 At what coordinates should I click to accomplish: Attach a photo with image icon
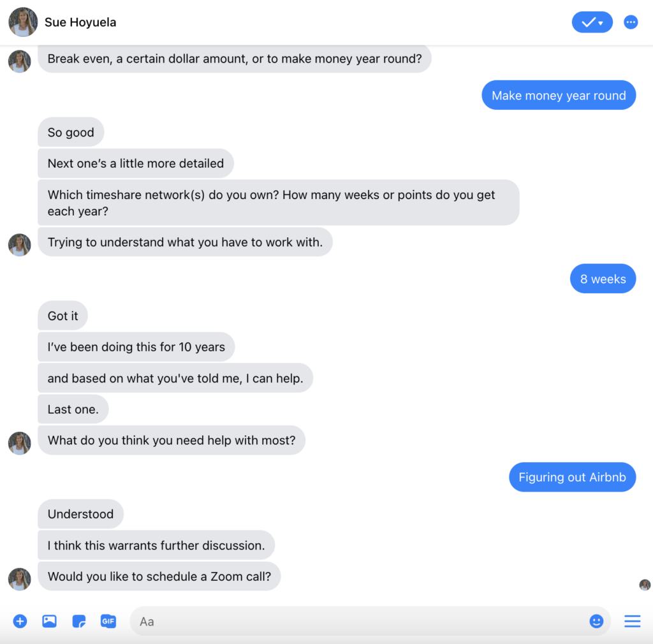pyautogui.click(x=49, y=621)
